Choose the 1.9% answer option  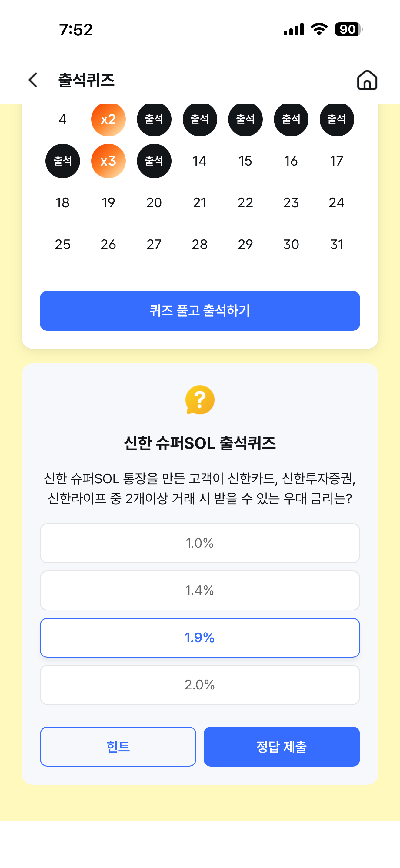[x=200, y=637]
